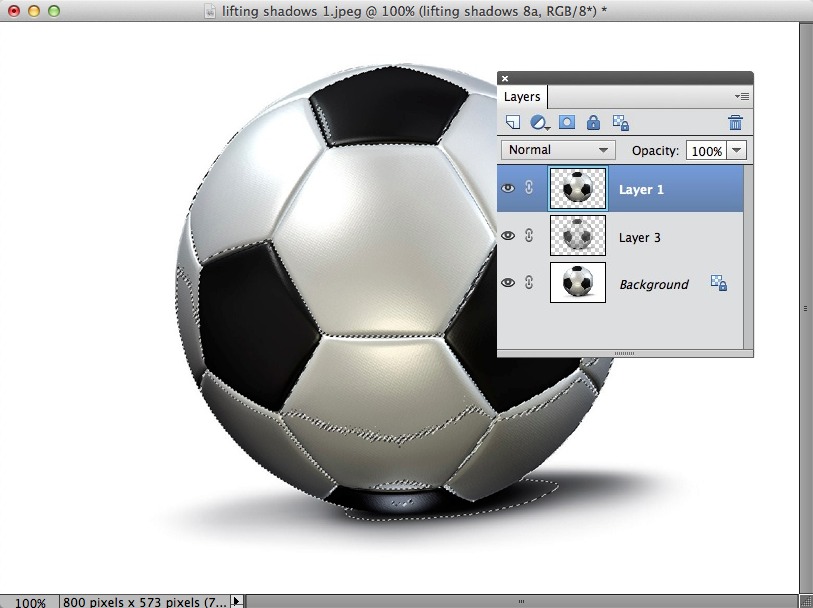Open the adjustment layer creation menu
Screen dimensions: 813x608
[x=540, y=123]
